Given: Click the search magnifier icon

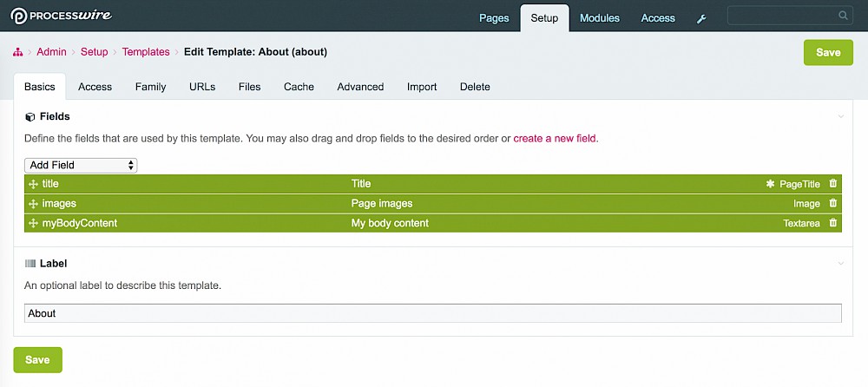Looking at the screenshot, I should 843,16.
